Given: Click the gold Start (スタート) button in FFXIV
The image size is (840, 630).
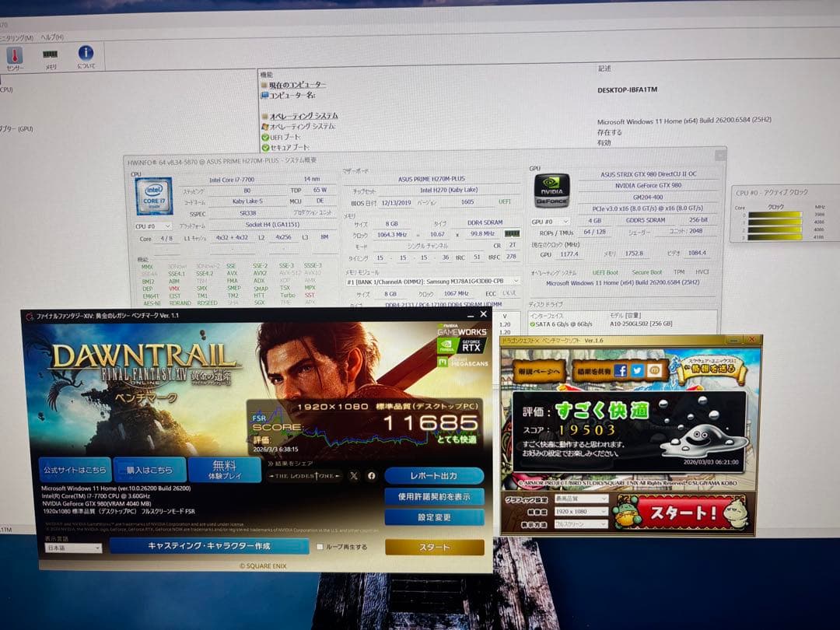Looking at the screenshot, I should 435,547.
